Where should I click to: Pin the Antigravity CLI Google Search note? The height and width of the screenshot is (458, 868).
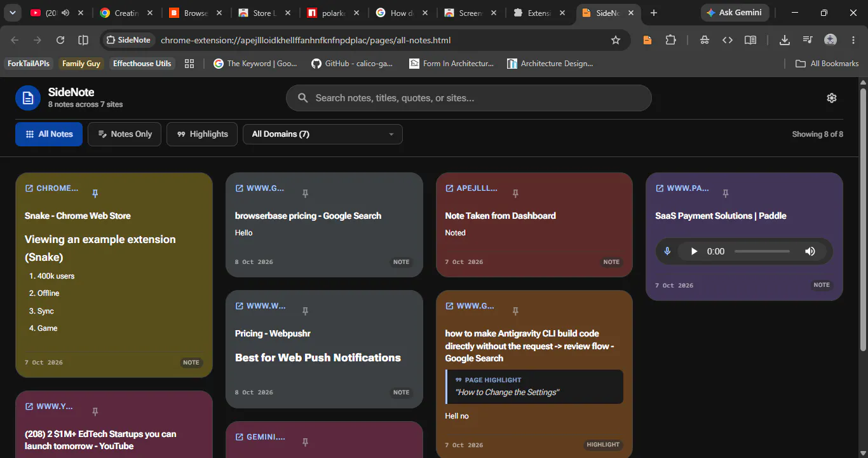[515, 311]
